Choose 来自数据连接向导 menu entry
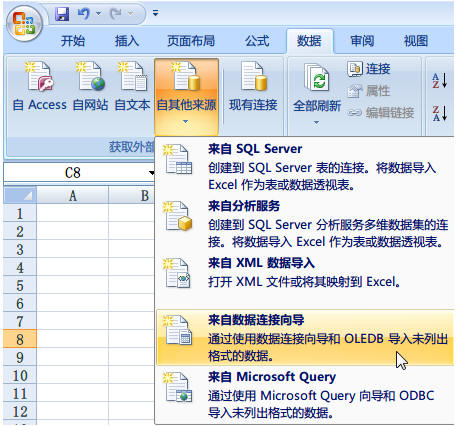The width and height of the screenshot is (459, 426). coord(305,338)
